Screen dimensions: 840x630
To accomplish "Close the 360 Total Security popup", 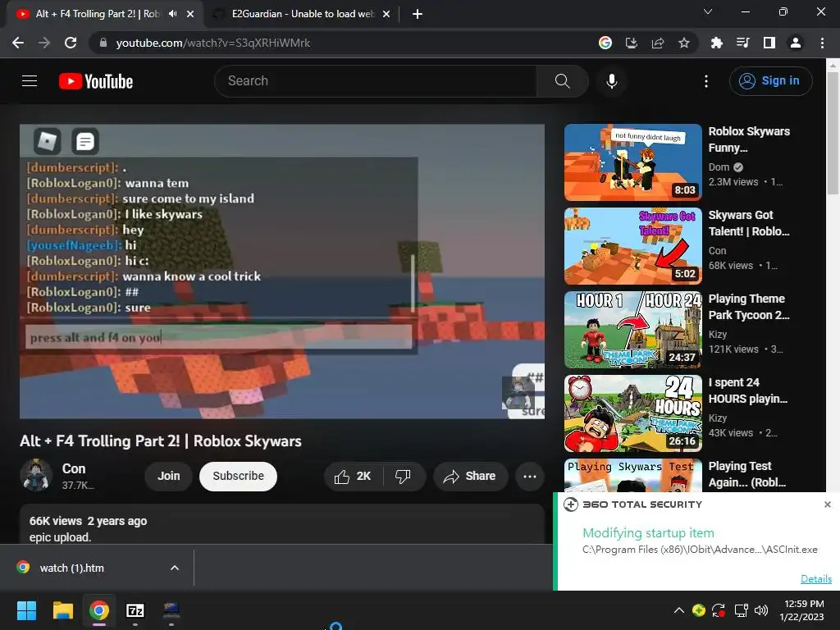I will (827, 504).
